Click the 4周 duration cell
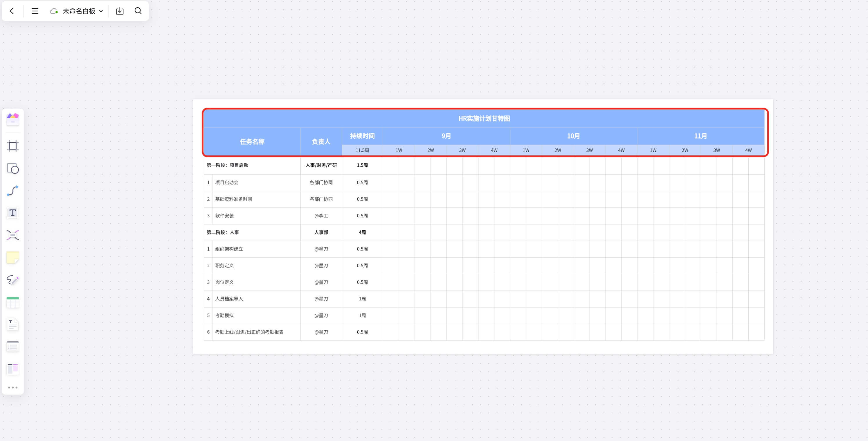Image resolution: width=868 pixels, height=441 pixels. click(362, 232)
